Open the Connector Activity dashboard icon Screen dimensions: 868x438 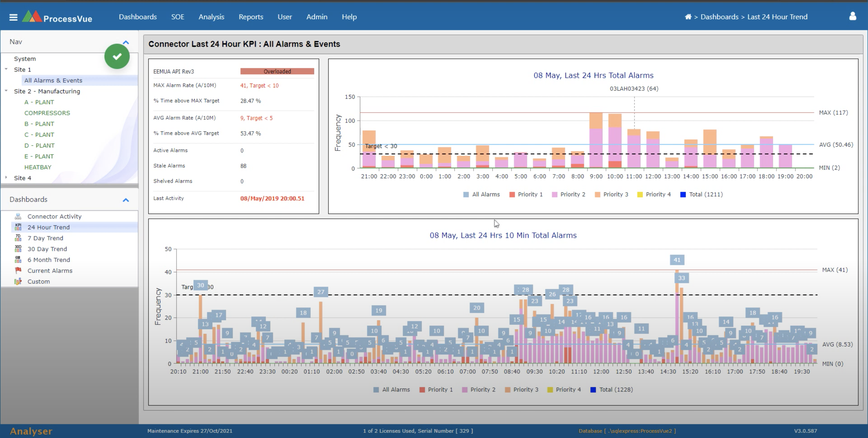coord(18,217)
